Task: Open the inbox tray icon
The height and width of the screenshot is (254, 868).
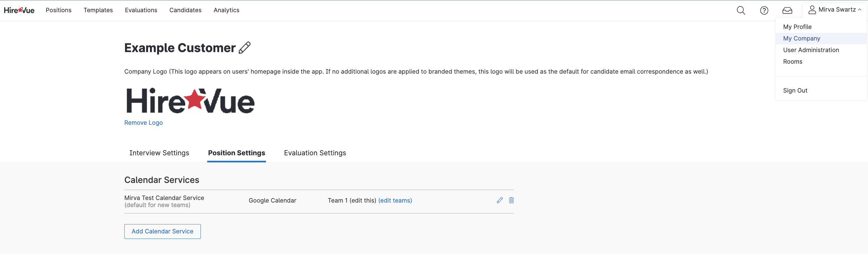Action: pos(787,11)
